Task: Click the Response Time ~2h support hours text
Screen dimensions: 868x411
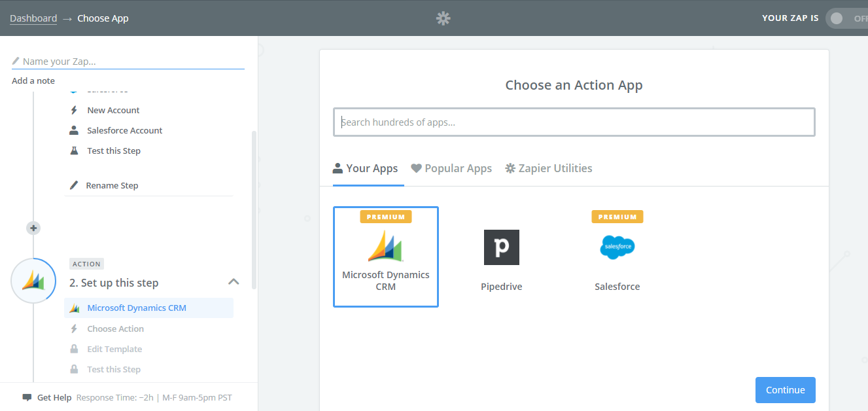Action: coord(154,397)
